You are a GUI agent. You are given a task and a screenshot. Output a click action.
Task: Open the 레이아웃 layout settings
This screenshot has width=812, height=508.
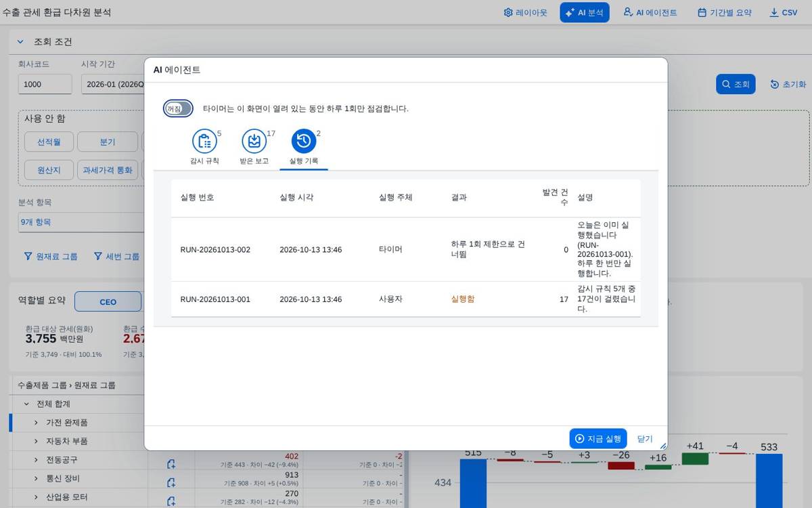coord(526,12)
